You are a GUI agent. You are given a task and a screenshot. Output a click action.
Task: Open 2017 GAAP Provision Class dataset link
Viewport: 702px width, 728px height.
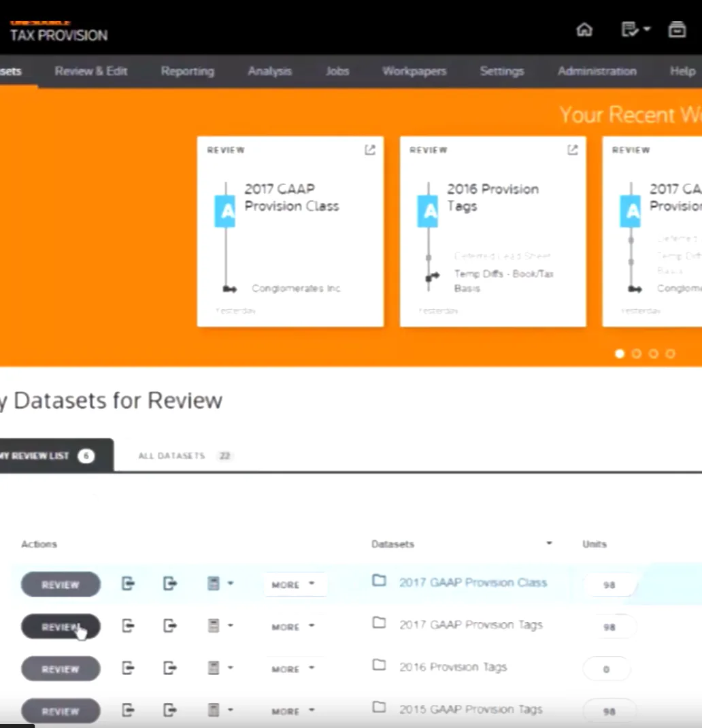[x=473, y=582]
